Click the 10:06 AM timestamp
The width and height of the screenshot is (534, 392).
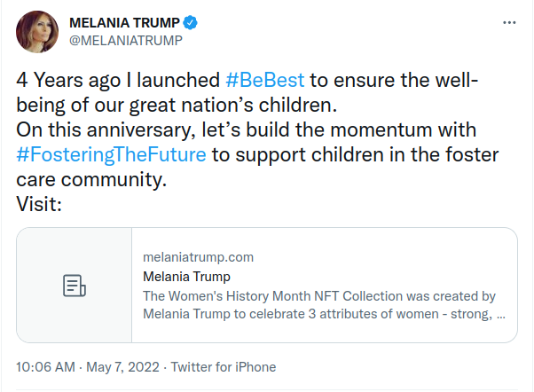coord(45,367)
